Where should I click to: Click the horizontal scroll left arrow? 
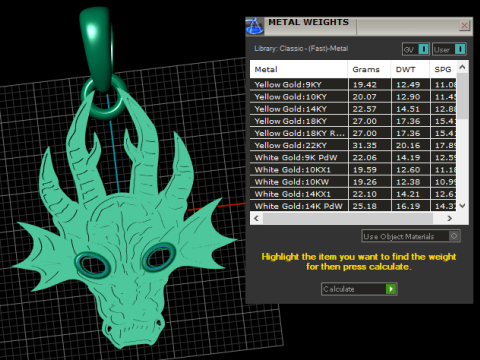pyautogui.click(x=256, y=218)
